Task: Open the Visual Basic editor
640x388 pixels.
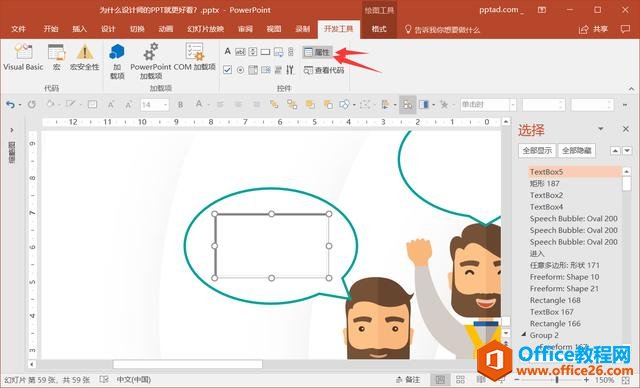Action: (x=23, y=57)
